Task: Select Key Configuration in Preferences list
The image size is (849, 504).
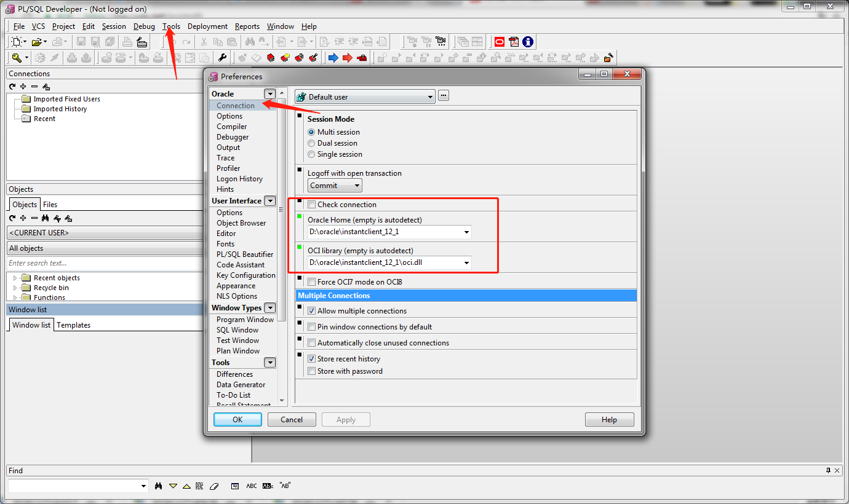Action: click(245, 275)
